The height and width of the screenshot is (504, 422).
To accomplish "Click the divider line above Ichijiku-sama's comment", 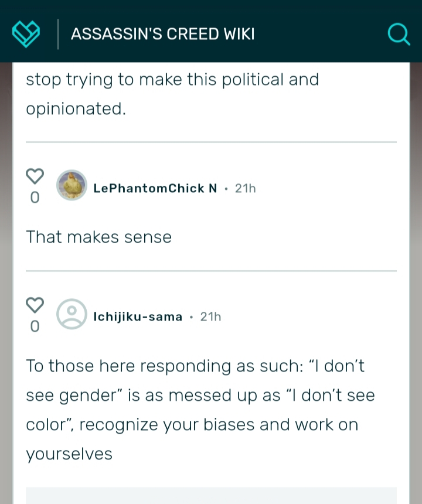I will [x=211, y=271].
